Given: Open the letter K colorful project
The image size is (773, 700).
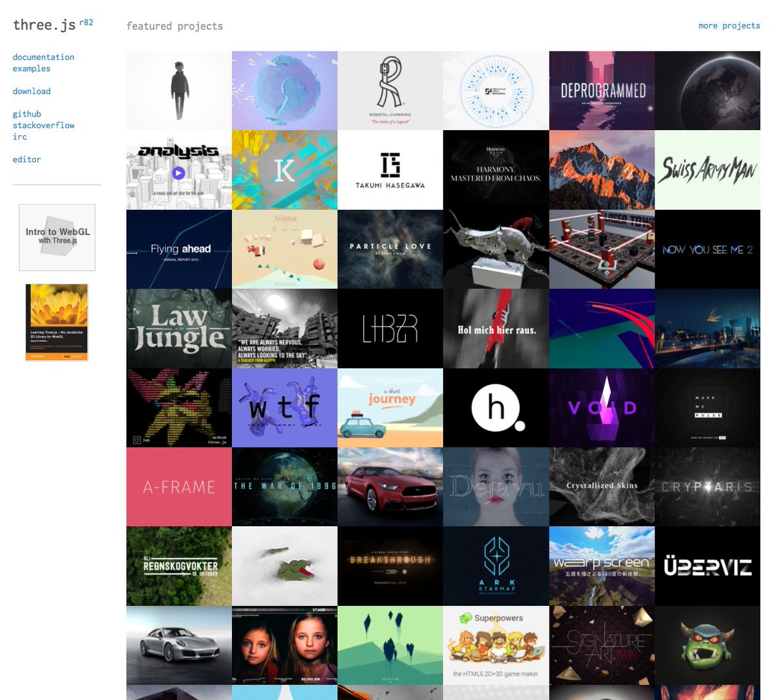Looking at the screenshot, I should click(285, 170).
